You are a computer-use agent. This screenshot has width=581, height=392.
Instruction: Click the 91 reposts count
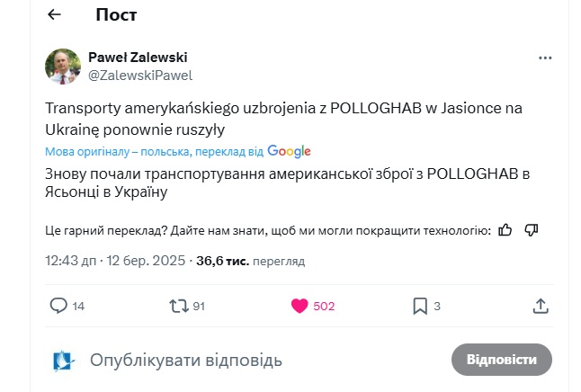point(199,306)
